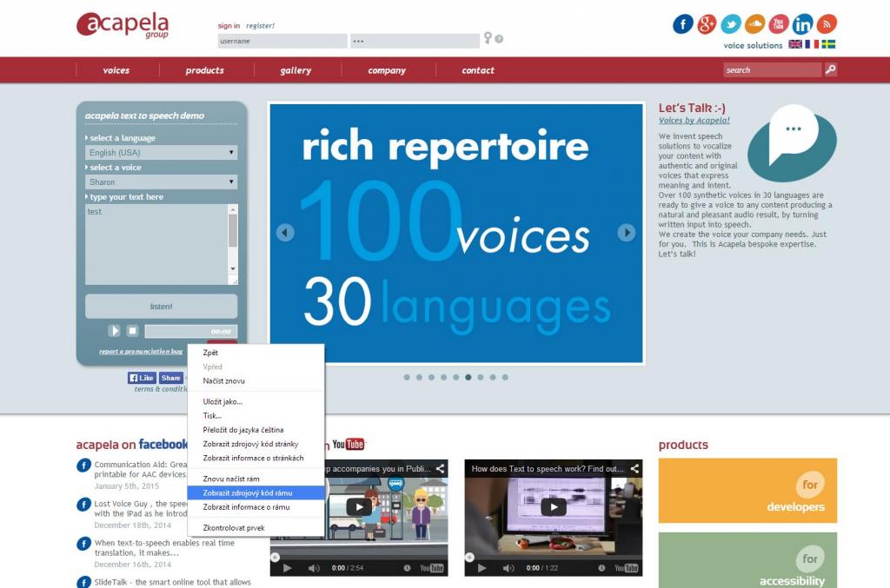Image resolution: width=890 pixels, height=588 pixels.
Task: Go to next carousel slide arrow
Action: (x=626, y=233)
